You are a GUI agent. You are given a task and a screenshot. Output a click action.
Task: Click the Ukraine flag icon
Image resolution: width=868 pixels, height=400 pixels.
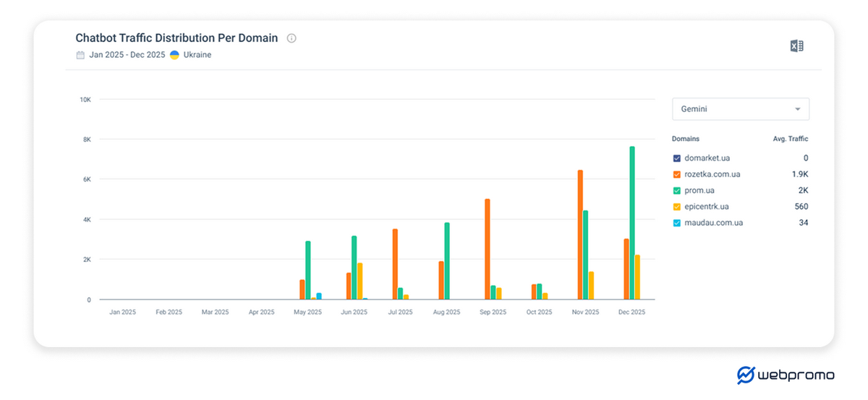click(x=174, y=55)
